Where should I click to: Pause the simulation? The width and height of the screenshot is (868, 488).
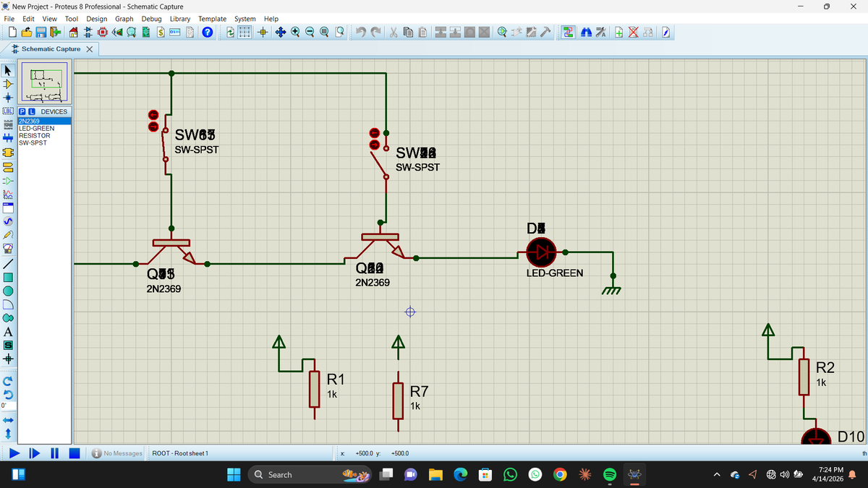pyautogui.click(x=54, y=454)
